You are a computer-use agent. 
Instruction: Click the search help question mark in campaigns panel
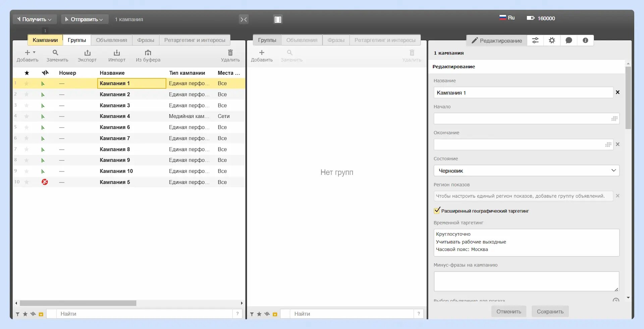coord(237,314)
